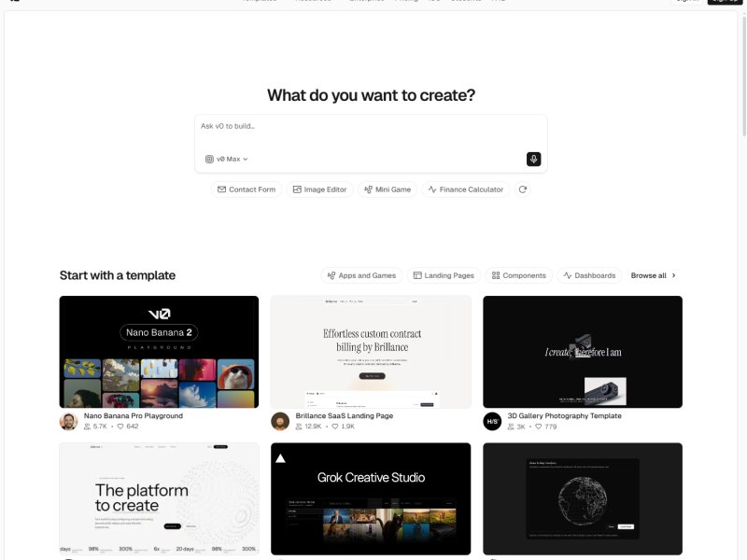This screenshot has height=560, width=747.
Task: Click the page vertical scrollbar
Action: pos(743,77)
